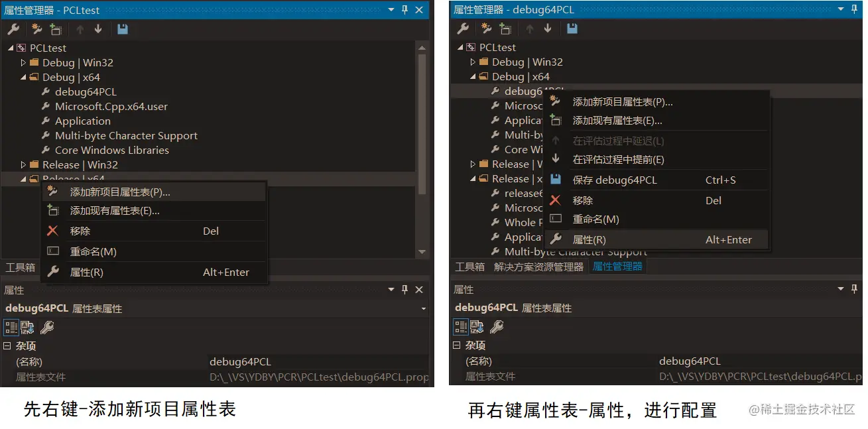The height and width of the screenshot is (429, 868).
Task: Switch to 解决方案资源管理器 tab
Action: click(538, 267)
